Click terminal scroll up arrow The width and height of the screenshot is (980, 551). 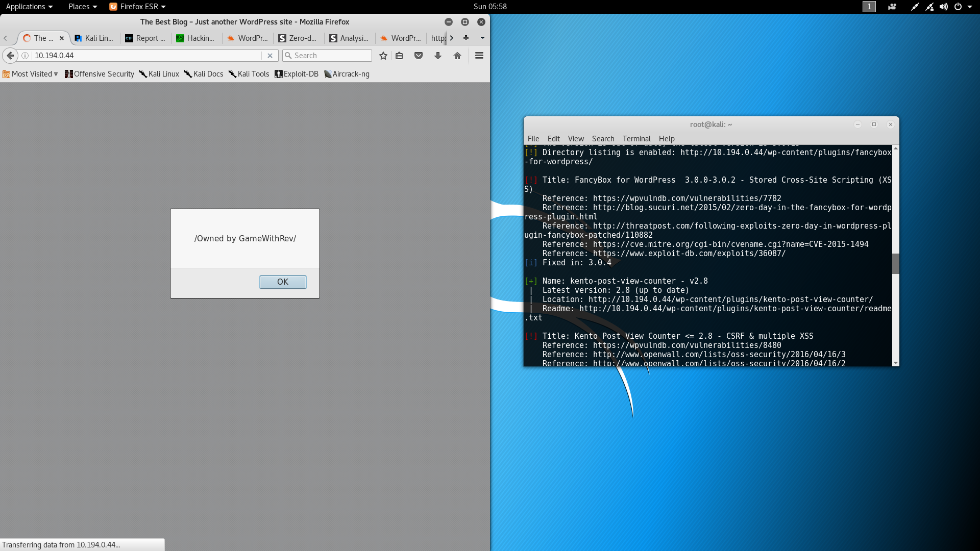[x=896, y=148]
